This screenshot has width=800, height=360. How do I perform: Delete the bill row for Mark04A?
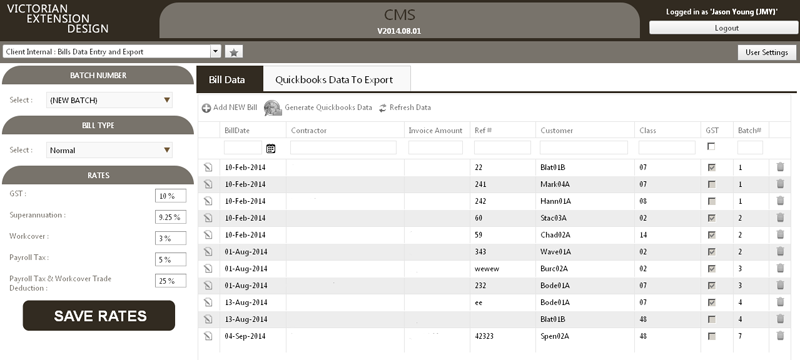(x=780, y=184)
